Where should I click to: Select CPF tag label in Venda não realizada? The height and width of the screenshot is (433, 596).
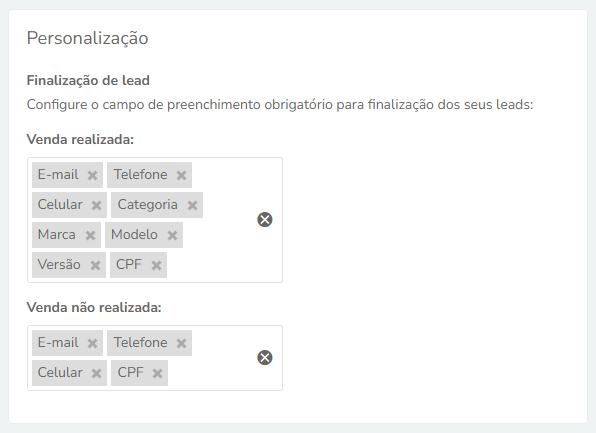click(x=130, y=373)
